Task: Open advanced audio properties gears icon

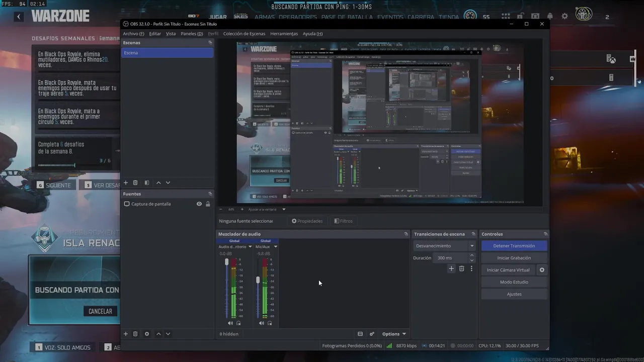Action: click(x=372, y=334)
